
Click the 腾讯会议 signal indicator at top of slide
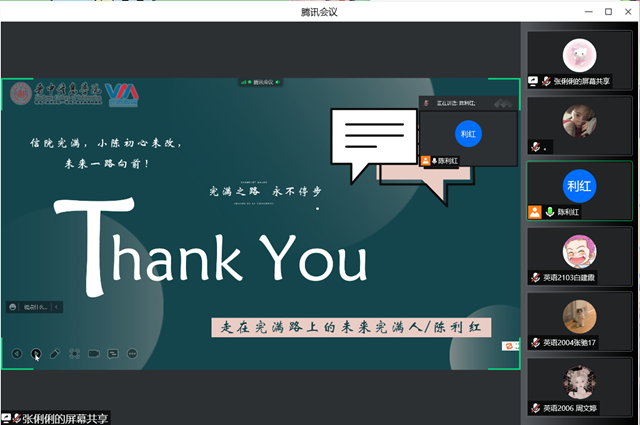click(260, 82)
